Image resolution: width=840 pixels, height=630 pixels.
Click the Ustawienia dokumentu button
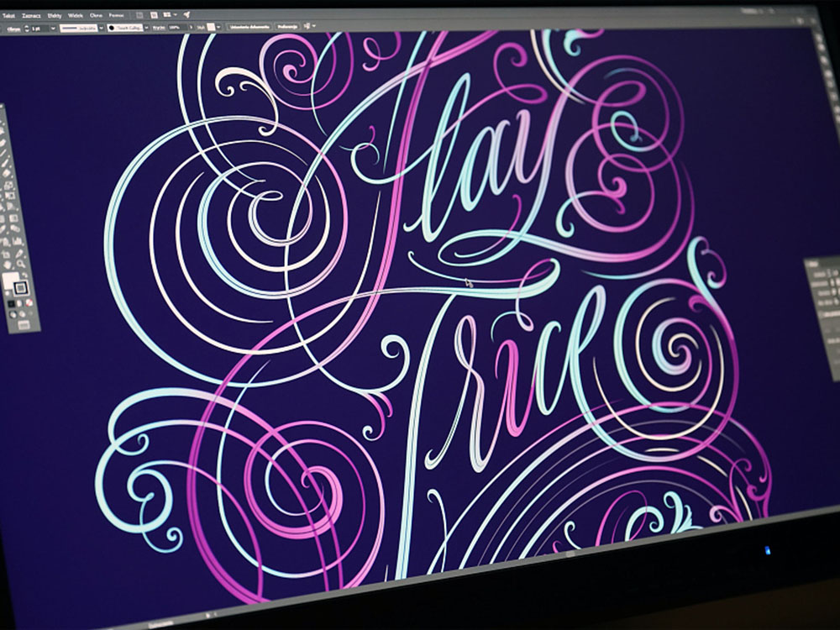tap(249, 27)
